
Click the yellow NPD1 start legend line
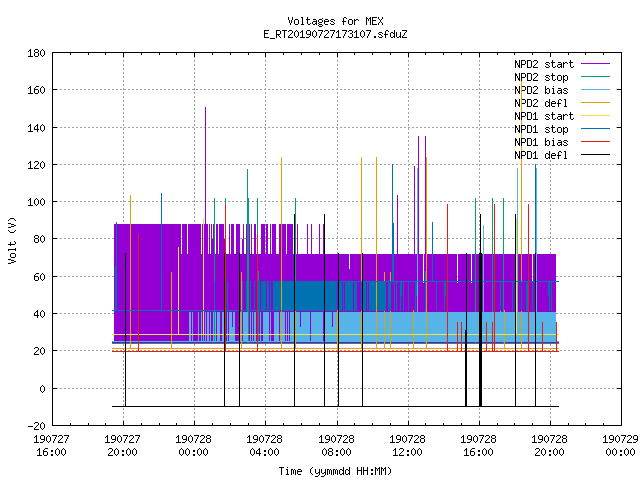596,116
